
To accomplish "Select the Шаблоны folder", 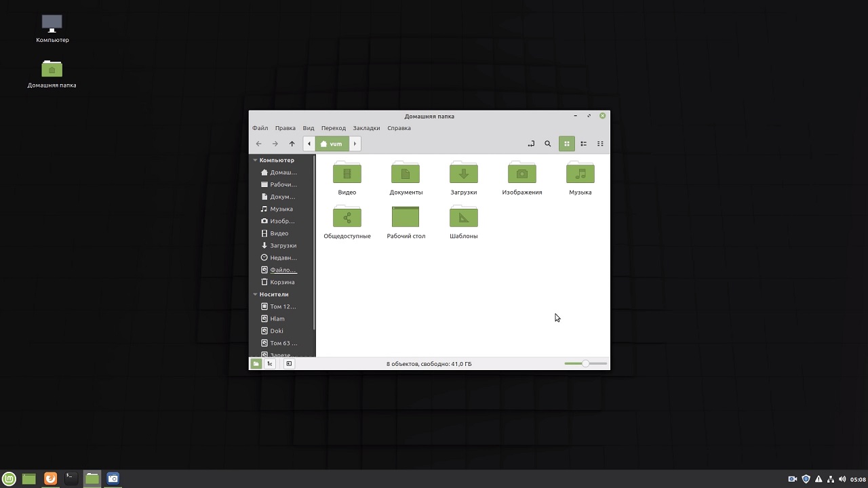I will pos(464,218).
